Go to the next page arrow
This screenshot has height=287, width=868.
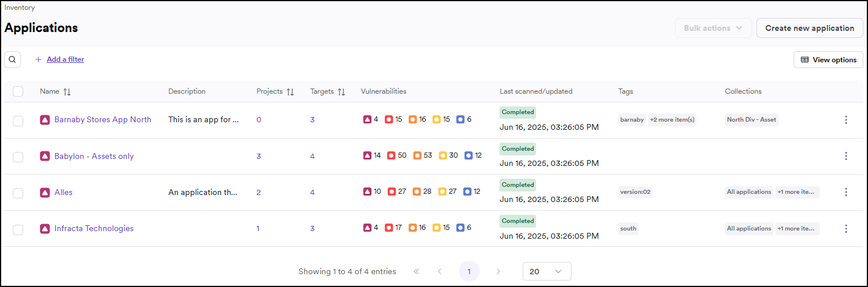[x=498, y=271]
